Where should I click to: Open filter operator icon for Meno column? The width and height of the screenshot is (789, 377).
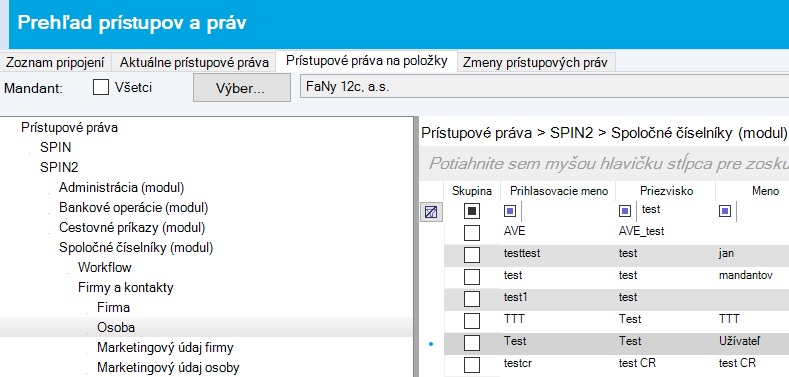pyautogui.click(x=725, y=211)
